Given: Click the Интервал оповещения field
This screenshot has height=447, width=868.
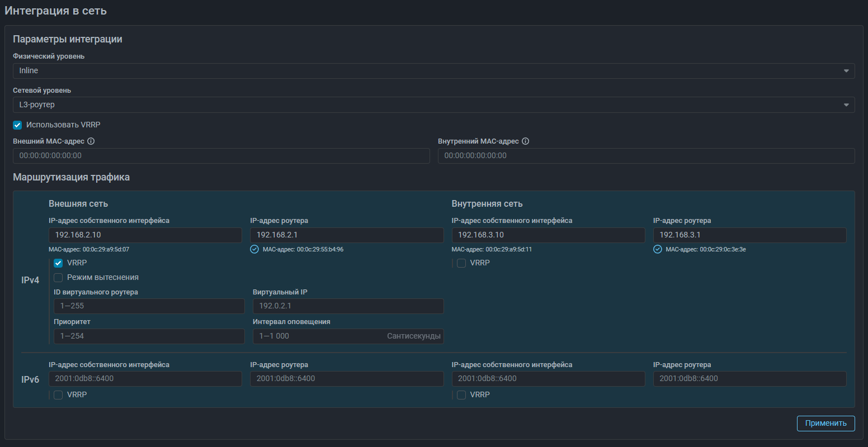Looking at the screenshot, I should click(x=319, y=336).
